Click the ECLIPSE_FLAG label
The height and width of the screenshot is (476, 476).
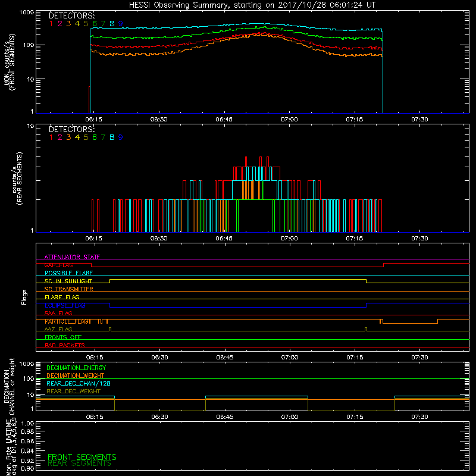point(65,305)
